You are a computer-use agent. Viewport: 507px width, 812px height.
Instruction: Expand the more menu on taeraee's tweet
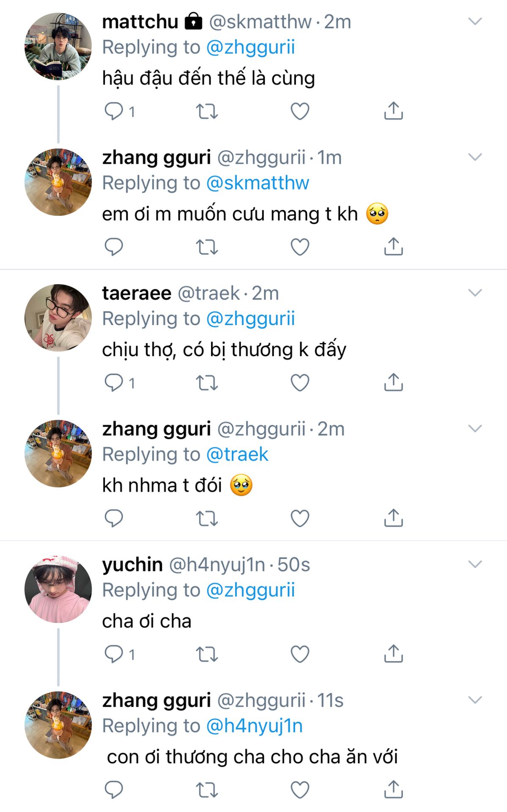pos(475,293)
